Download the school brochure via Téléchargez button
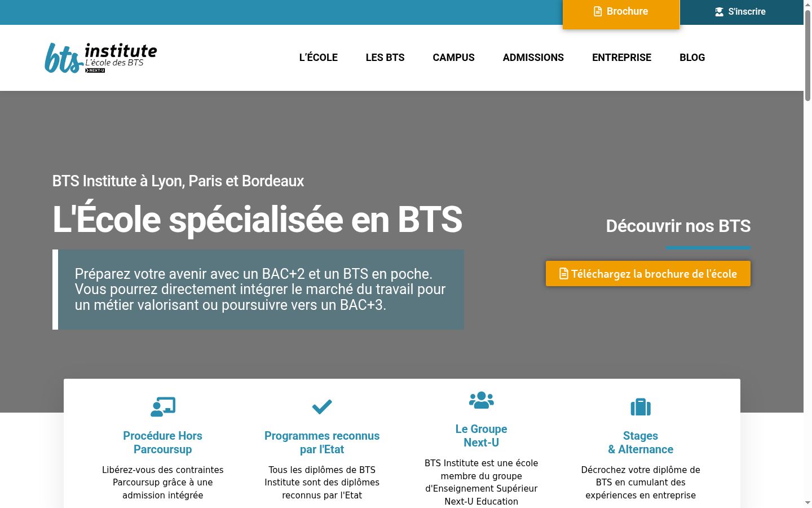812x508 pixels. [x=648, y=274]
